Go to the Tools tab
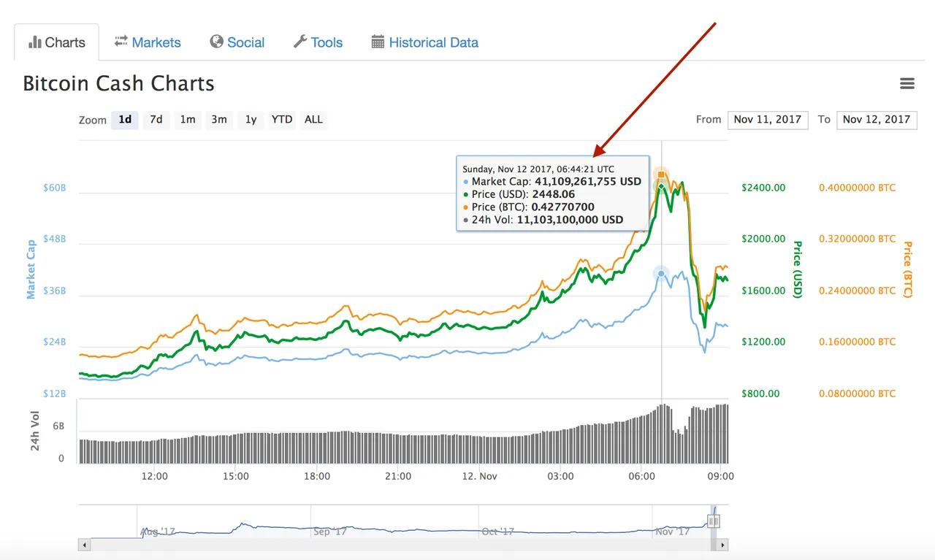 click(318, 42)
